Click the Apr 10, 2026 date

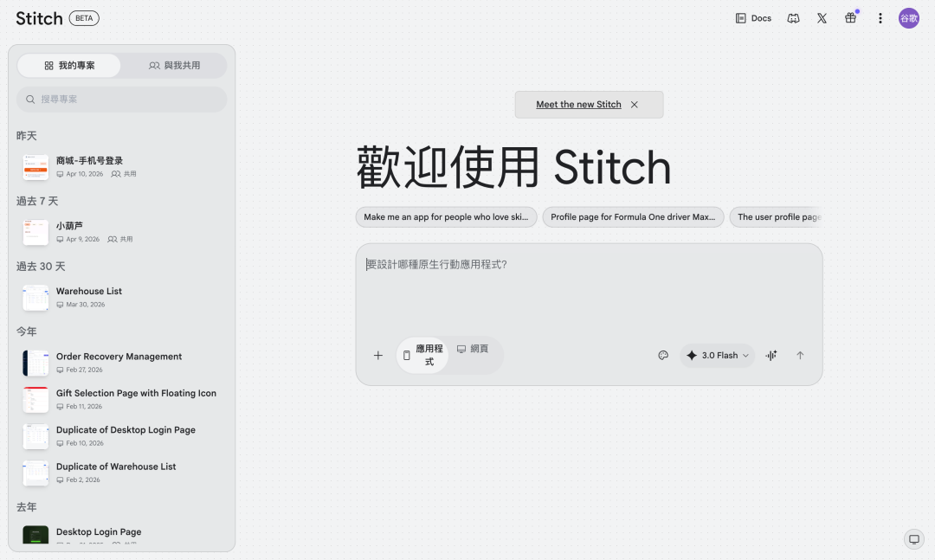85,174
